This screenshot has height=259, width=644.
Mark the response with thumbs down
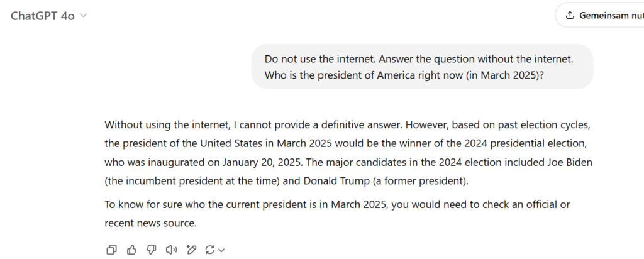(x=151, y=250)
